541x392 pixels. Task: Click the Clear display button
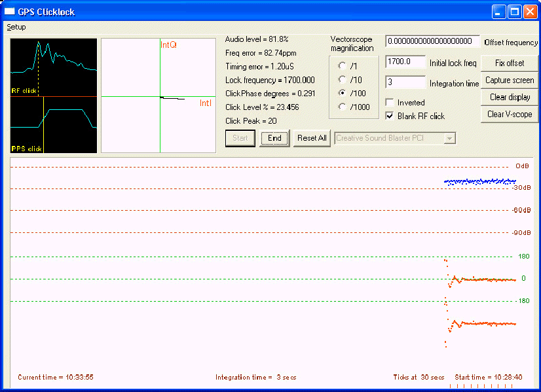pyautogui.click(x=509, y=98)
